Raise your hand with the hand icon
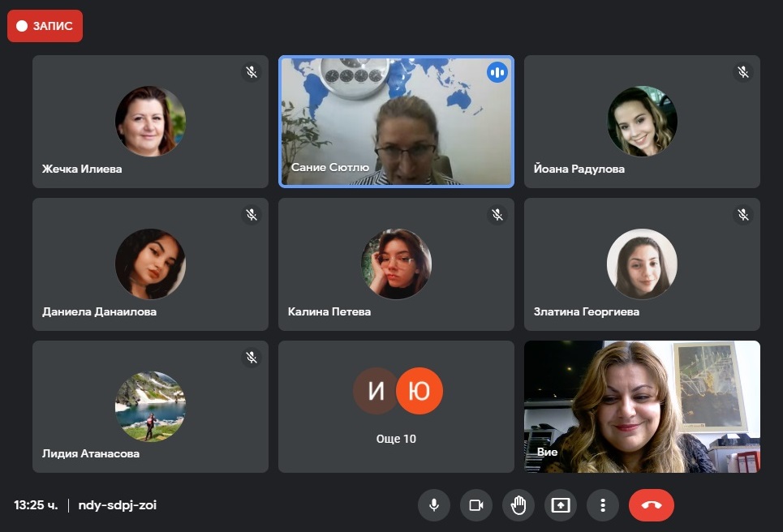 518,505
